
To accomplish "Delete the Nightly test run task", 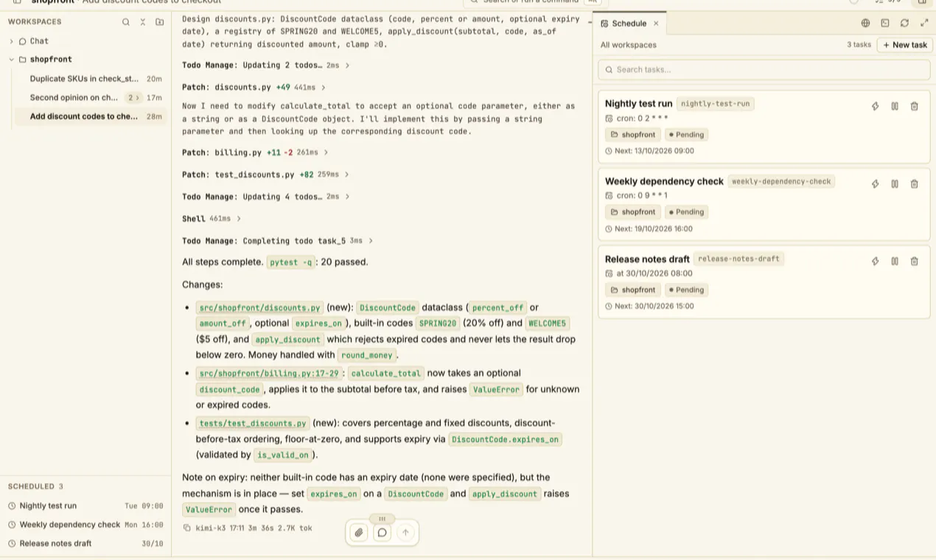I will 914,106.
